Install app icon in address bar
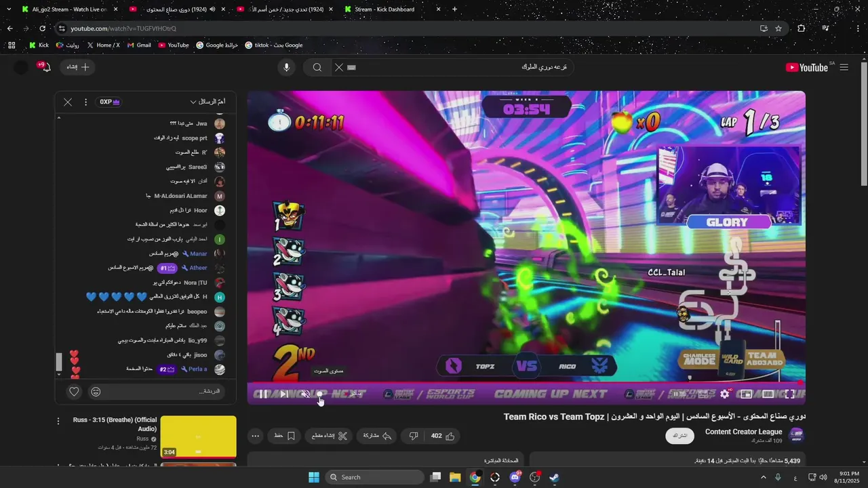The image size is (868, 488). click(x=764, y=28)
